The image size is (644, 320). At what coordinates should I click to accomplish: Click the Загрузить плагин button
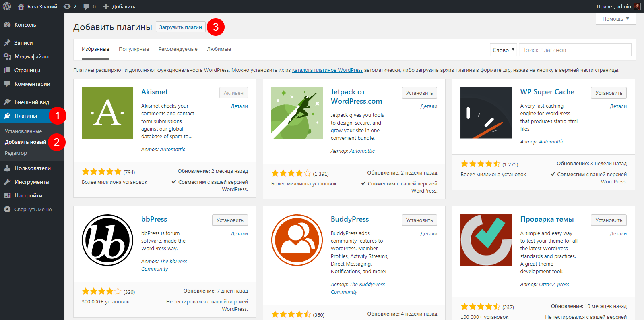pyautogui.click(x=181, y=27)
